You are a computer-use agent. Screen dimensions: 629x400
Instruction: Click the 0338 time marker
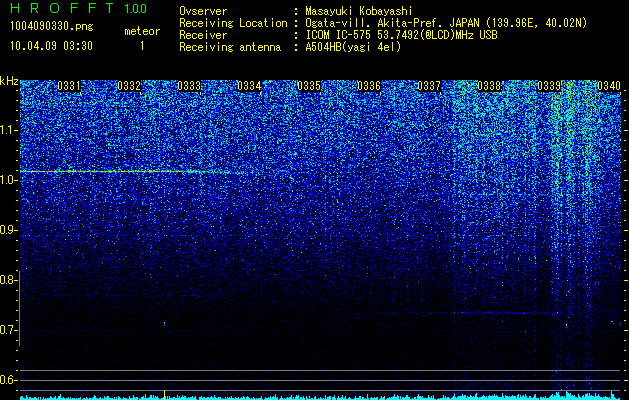pyautogui.click(x=489, y=86)
